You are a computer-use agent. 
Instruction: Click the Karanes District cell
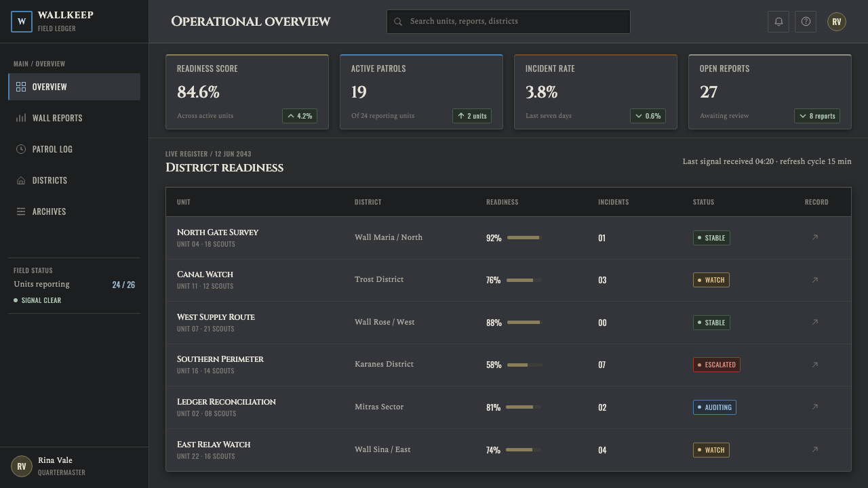(384, 364)
